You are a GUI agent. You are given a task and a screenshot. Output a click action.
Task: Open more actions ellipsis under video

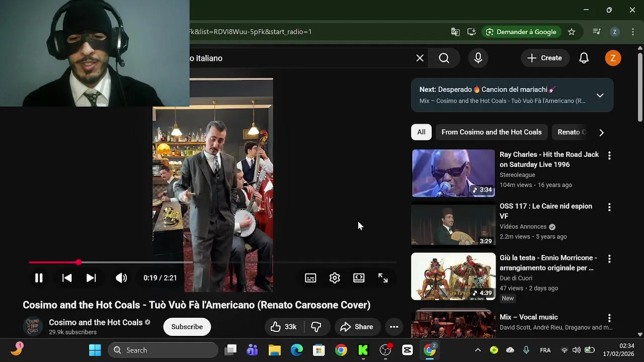coord(394,327)
